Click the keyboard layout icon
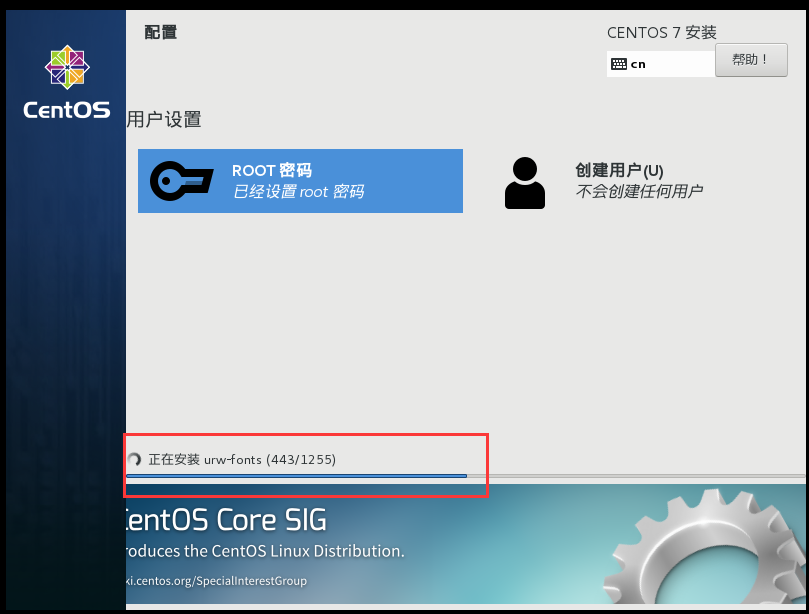The height and width of the screenshot is (614, 809). pos(619,64)
